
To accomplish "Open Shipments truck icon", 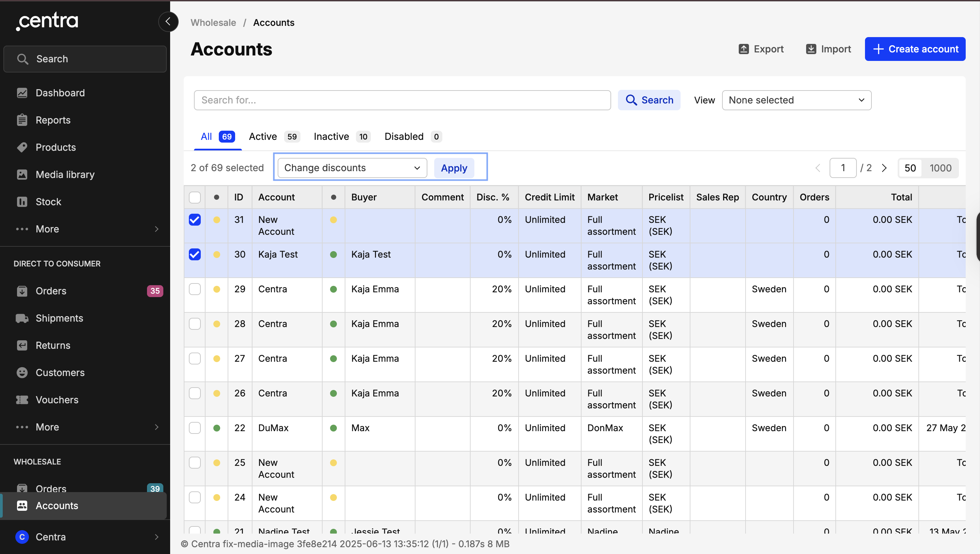I will tap(22, 318).
